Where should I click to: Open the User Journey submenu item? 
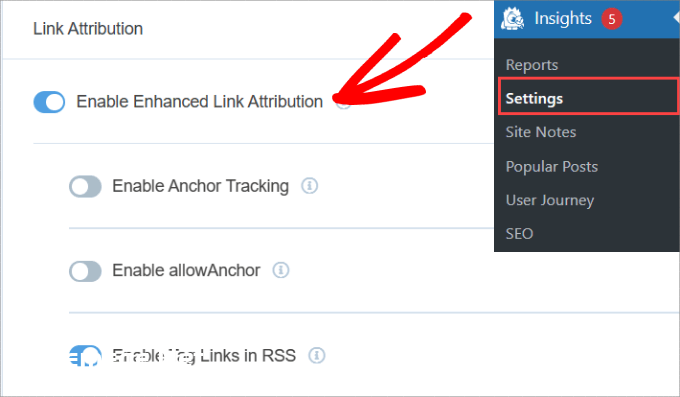tap(550, 200)
